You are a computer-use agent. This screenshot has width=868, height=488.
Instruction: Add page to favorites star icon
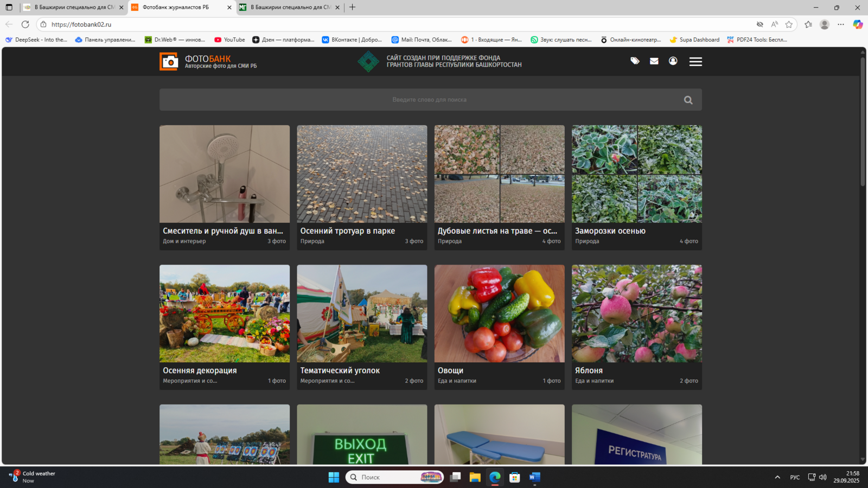coord(789,24)
